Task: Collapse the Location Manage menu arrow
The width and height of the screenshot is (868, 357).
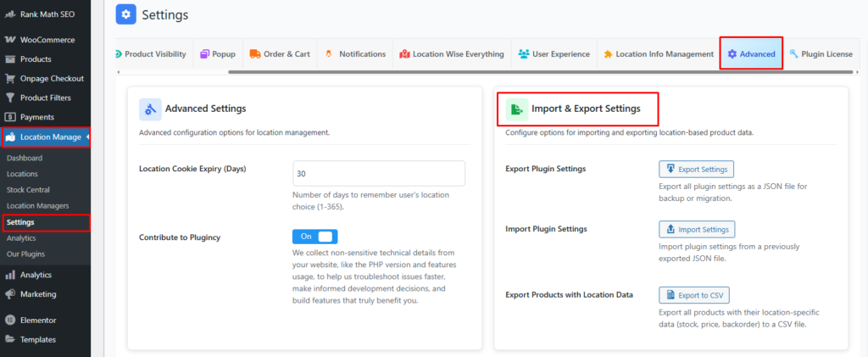Action: [x=88, y=137]
